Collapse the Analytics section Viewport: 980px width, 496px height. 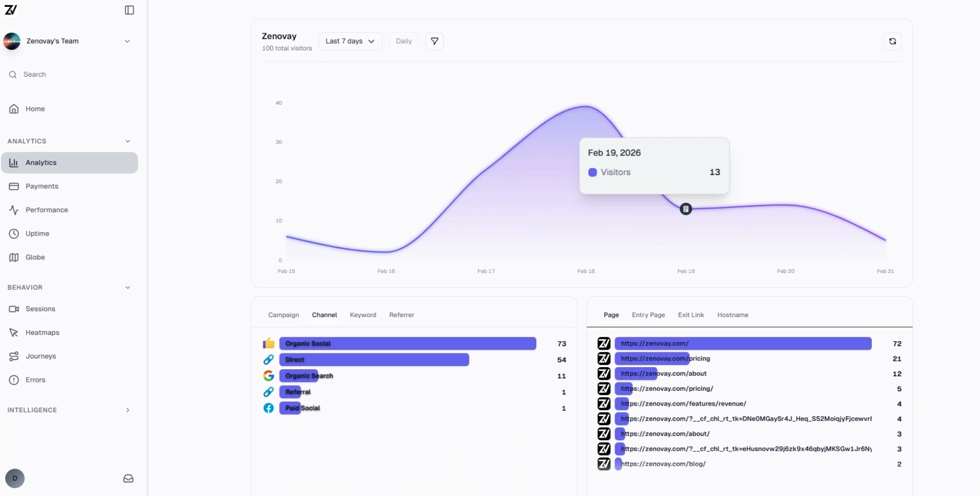(x=128, y=141)
